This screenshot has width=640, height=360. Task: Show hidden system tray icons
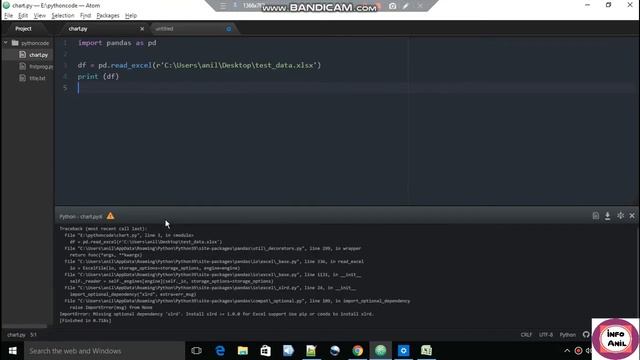[567, 351]
